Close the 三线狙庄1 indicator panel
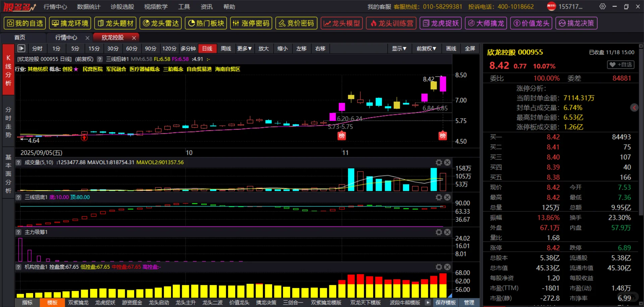644x307 pixels. pyautogui.click(x=447, y=198)
